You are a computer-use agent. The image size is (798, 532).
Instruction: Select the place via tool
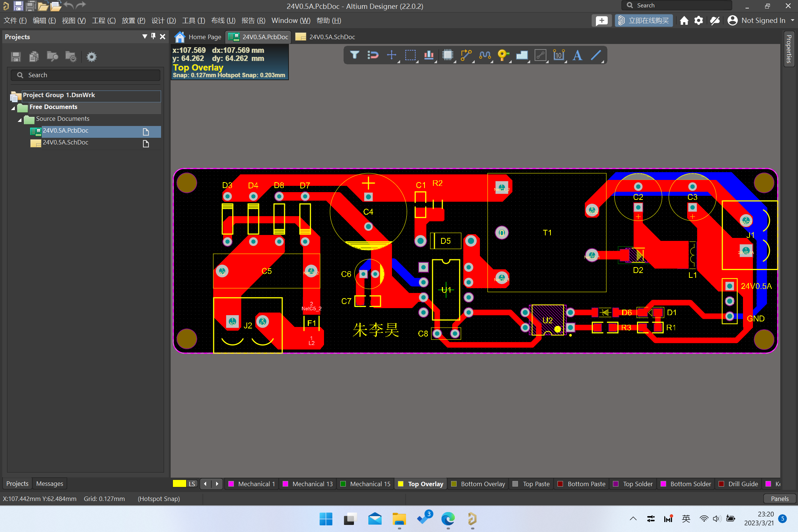(503, 55)
